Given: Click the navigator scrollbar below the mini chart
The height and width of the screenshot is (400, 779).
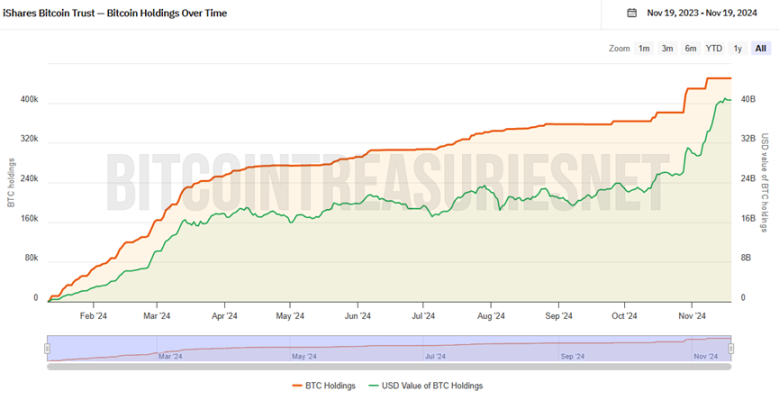Looking at the screenshot, I should click(389, 366).
